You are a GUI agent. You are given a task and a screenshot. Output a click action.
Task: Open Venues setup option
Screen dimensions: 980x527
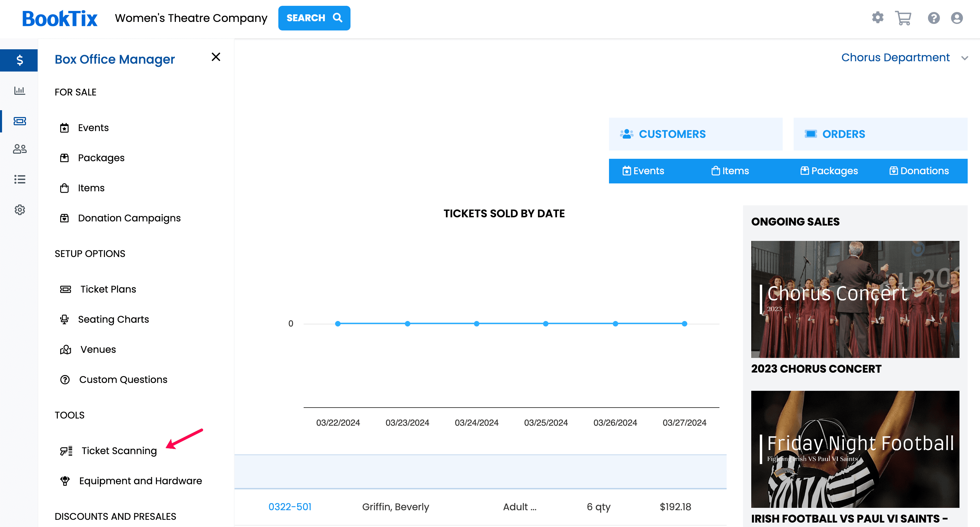(98, 349)
